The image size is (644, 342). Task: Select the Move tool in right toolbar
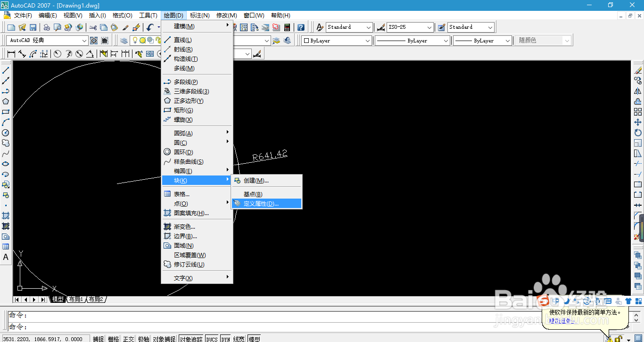[638, 122]
